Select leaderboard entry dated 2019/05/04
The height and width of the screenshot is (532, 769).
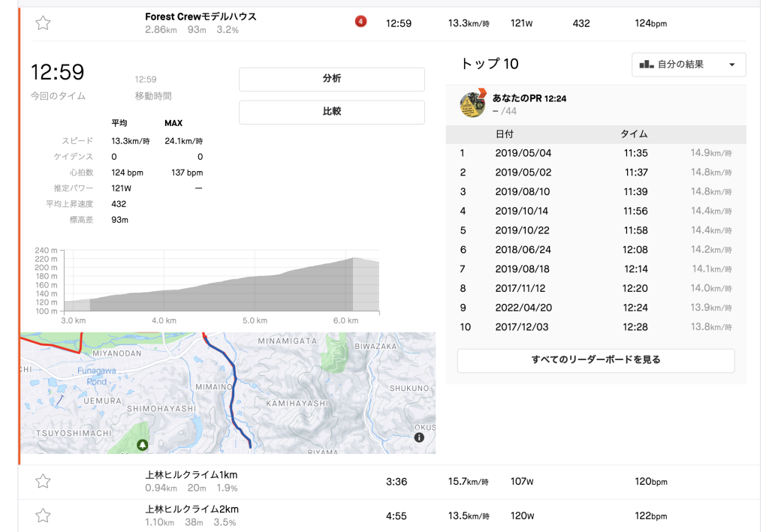[596, 153]
